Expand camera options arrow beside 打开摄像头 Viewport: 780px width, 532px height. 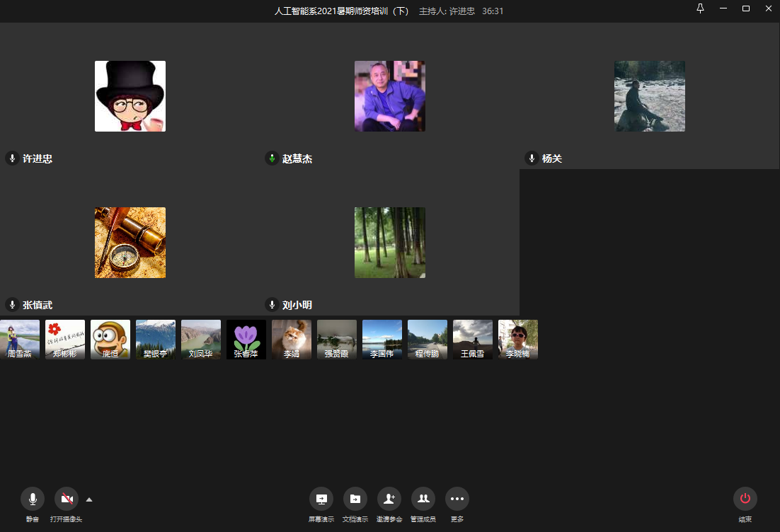pyautogui.click(x=89, y=499)
